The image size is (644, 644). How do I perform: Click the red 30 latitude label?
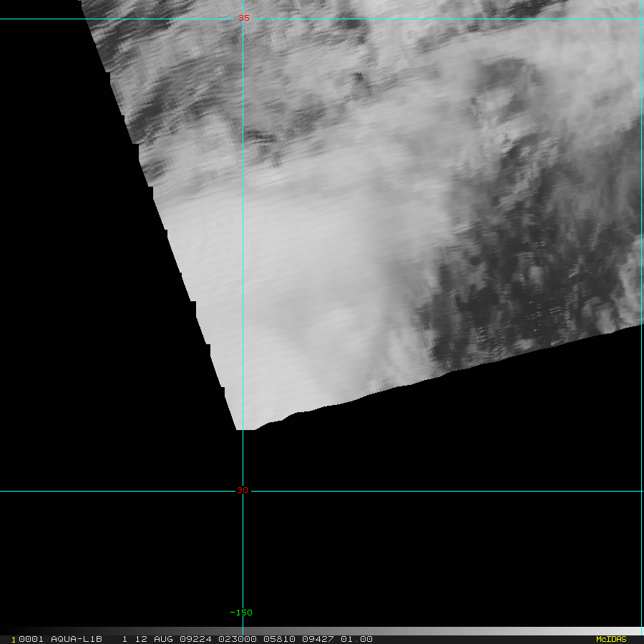243,490
